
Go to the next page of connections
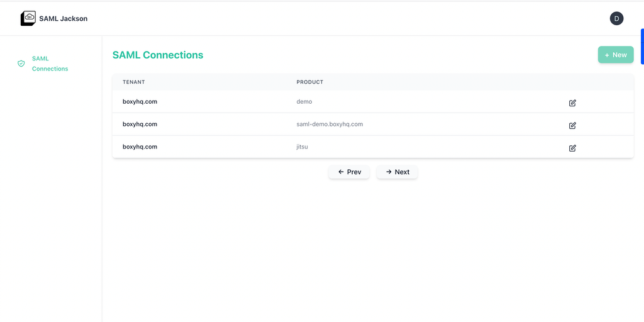(x=397, y=172)
